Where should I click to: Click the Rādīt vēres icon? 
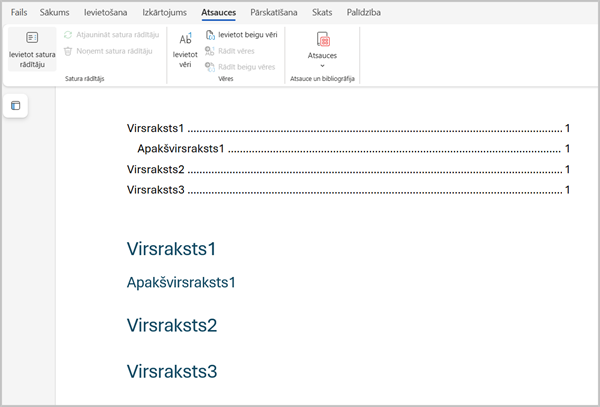click(x=210, y=51)
